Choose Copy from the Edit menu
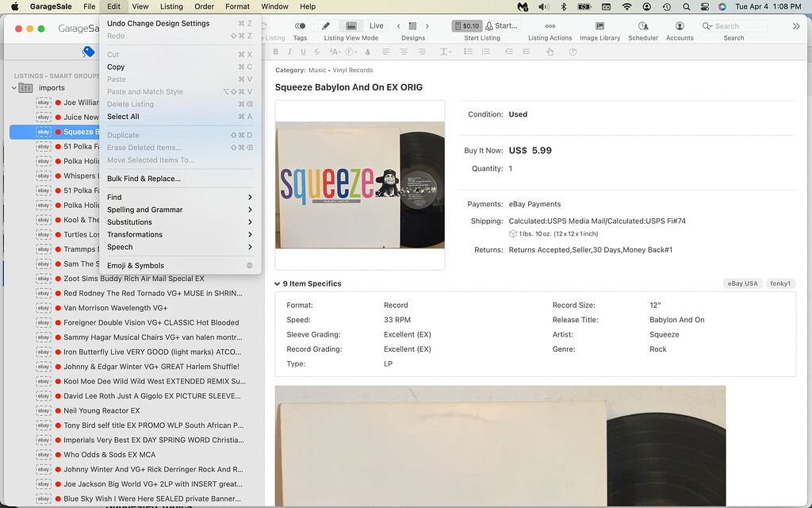Viewport: 812px width, 508px height. [x=180, y=67]
